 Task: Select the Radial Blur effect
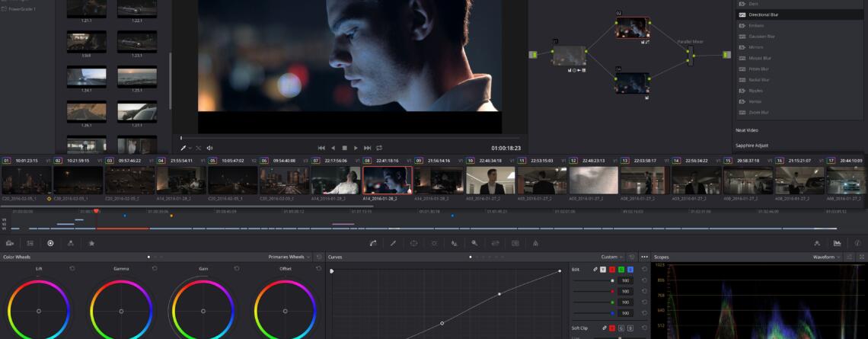click(800, 80)
